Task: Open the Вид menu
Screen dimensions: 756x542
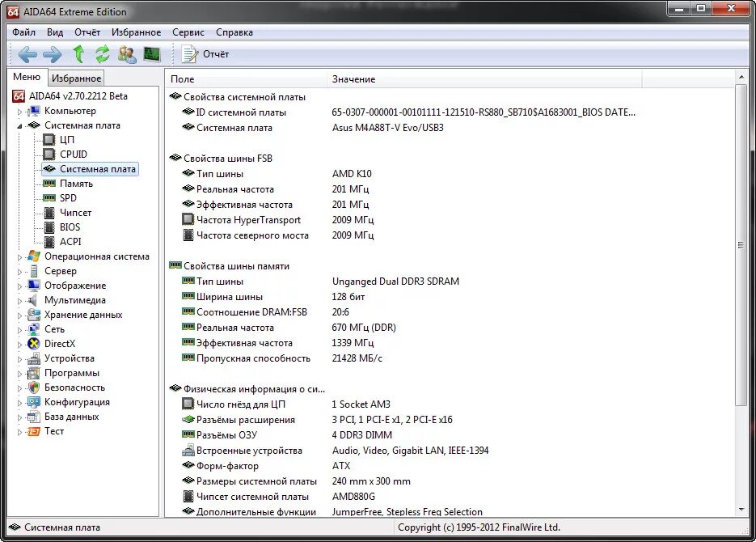Action: [55, 32]
